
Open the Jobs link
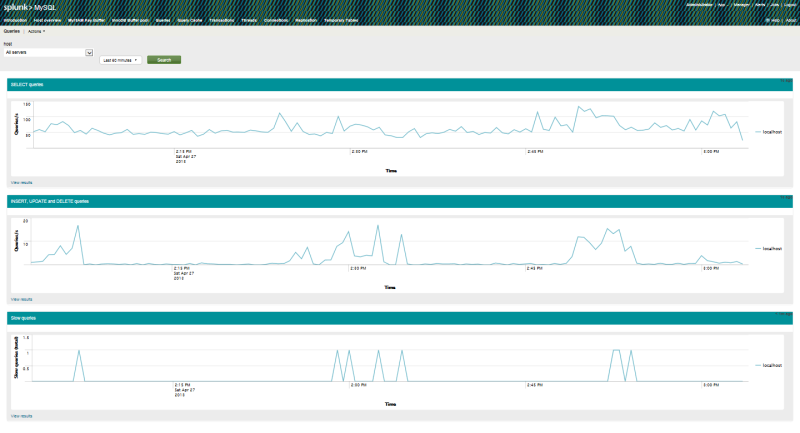(x=774, y=5)
